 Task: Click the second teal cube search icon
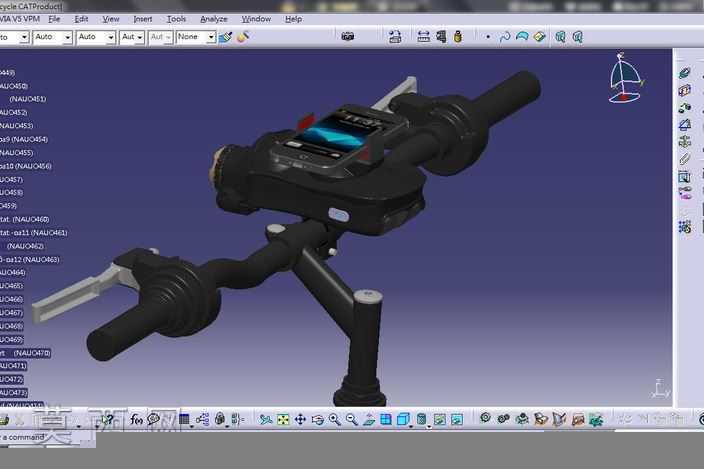[578, 37]
